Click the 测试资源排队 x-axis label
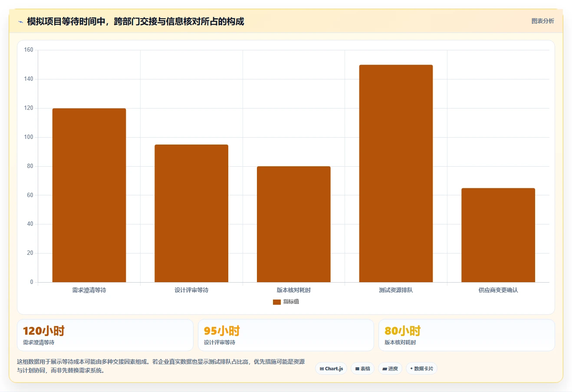572x392 pixels. (396, 290)
